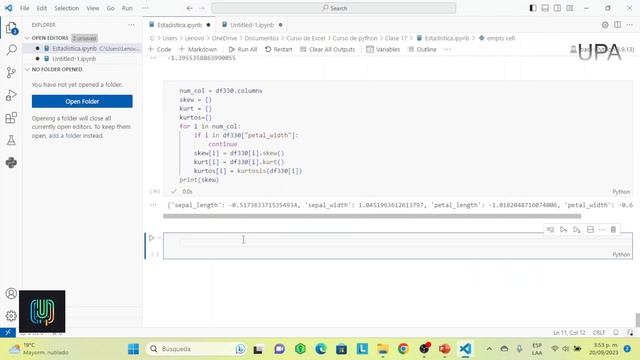Click the command center Search box
The height and width of the screenshot is (360, 640).
click(x=333, y=8)
